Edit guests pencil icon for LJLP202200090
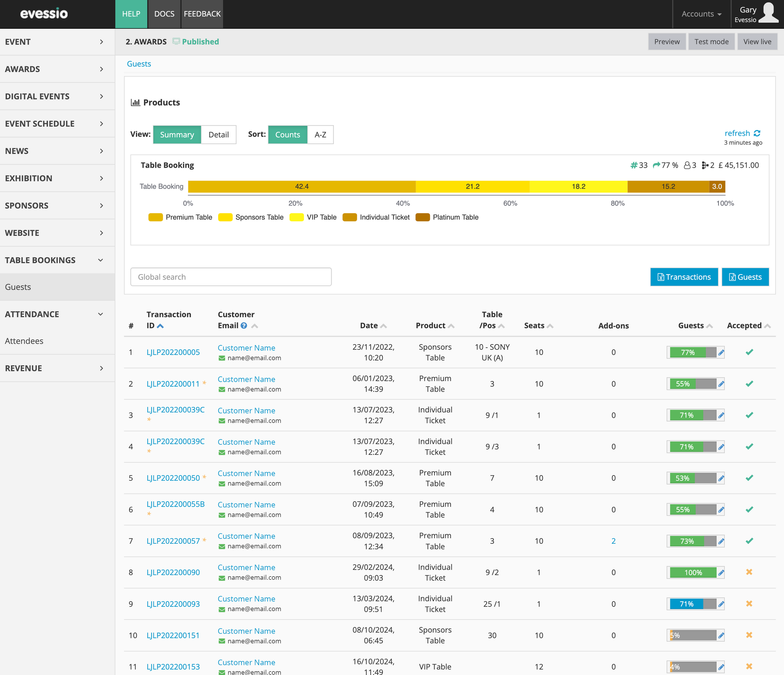 [721, 572]
